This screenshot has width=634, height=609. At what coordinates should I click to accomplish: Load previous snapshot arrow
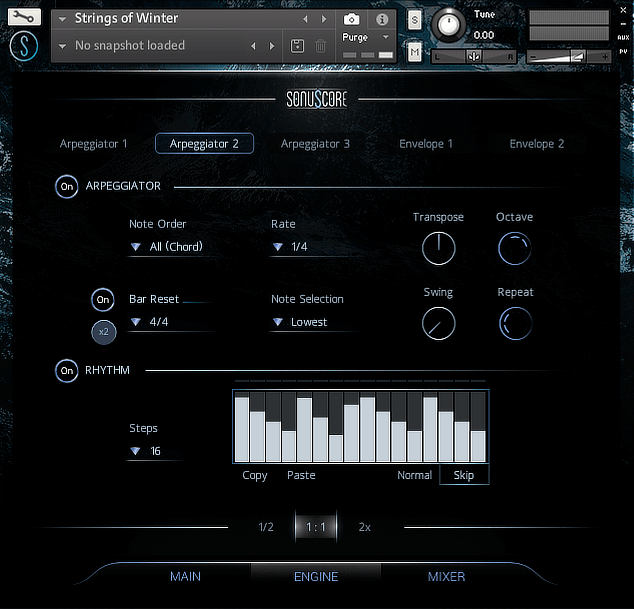[x=253, y=46]
